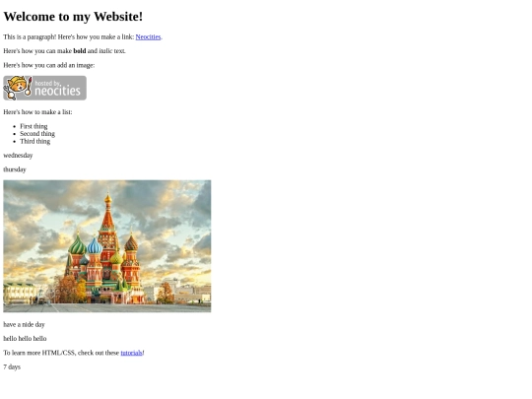This screenshot has width=532, height=399.
Task: Follow the tutorials link near page bottom
Action: tap(131, 353)
